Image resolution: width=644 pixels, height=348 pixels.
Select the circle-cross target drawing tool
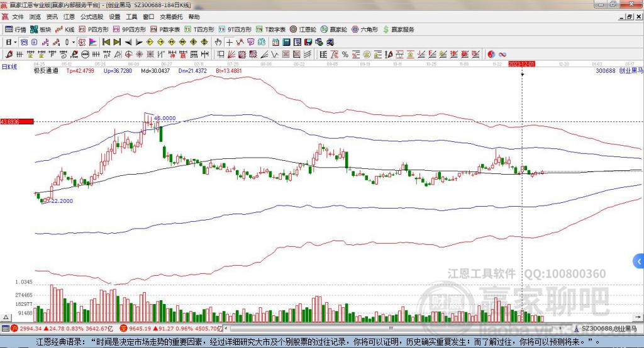[128, 54]
